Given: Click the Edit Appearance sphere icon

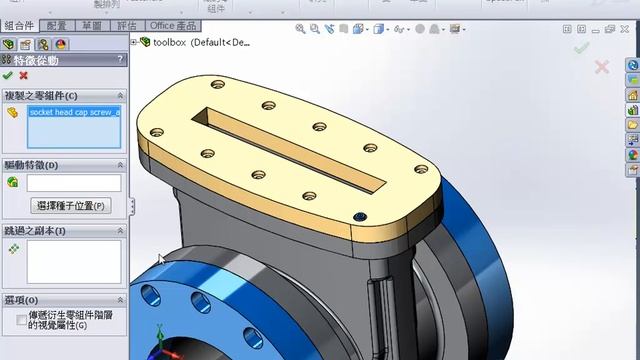Looking at the screenshot, I should click(x=420, y=29).
